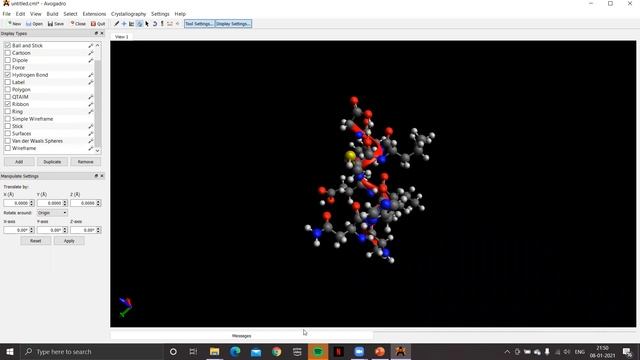Uncheck Ball and Stick display type
Image resolution: width=640 pixels, height=360 pixels.
point(8,45)
